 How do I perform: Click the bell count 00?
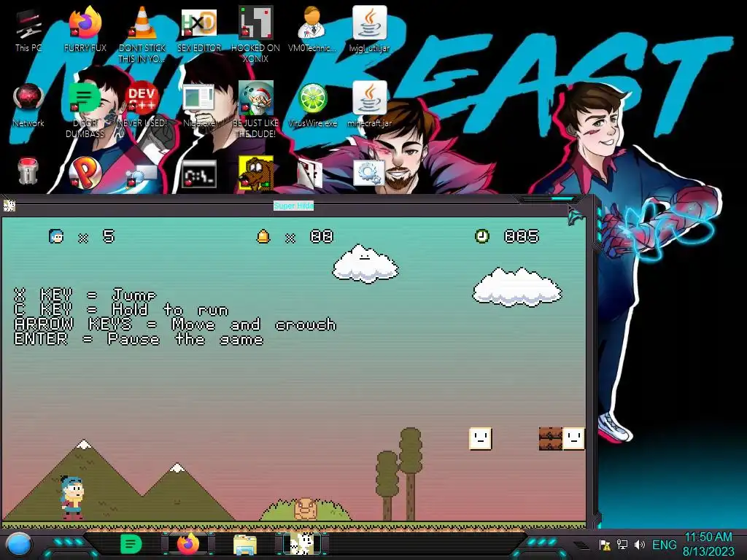(x=322, y=236)
